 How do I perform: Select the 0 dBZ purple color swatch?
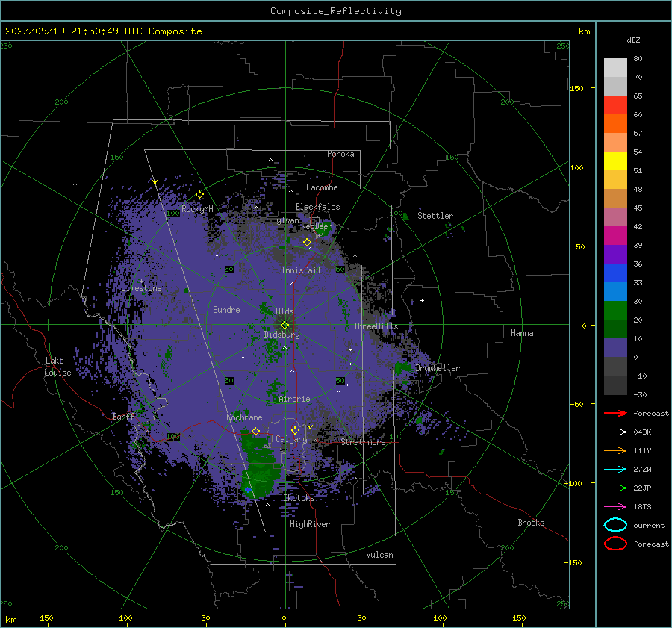click(x=615, y=348)
